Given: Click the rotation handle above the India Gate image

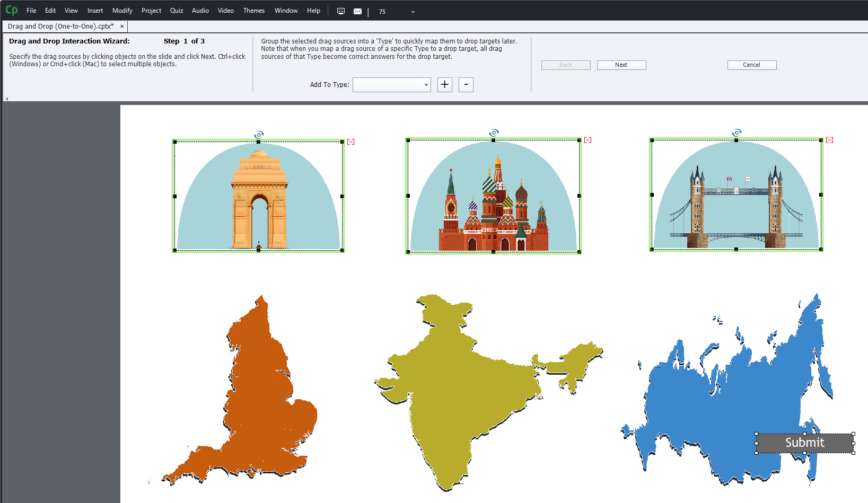Looking at the screenshot, I should click(259, 135).
